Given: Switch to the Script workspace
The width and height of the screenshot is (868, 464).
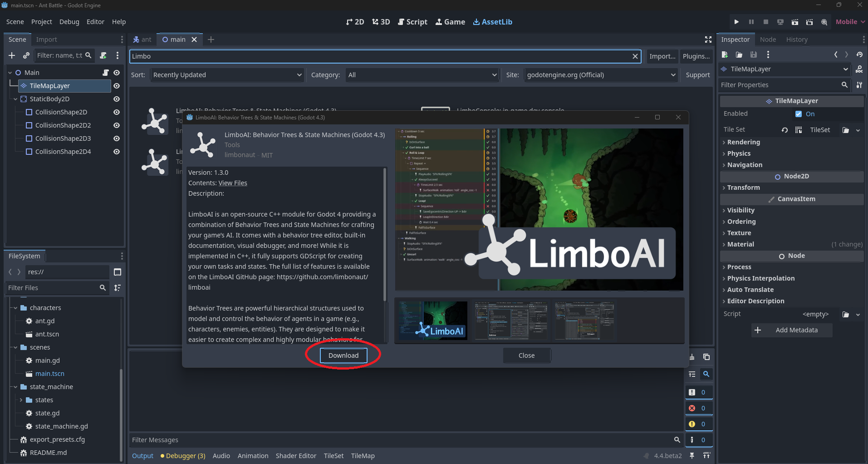Looking at the screenshot, I should pyautogui.click(x=412, y=22).
